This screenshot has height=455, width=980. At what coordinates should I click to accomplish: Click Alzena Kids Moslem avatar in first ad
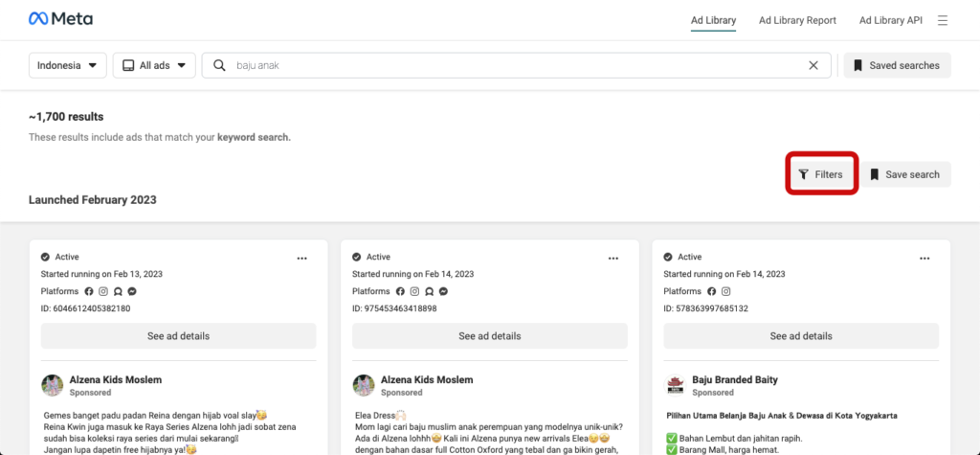click(53, 385)
